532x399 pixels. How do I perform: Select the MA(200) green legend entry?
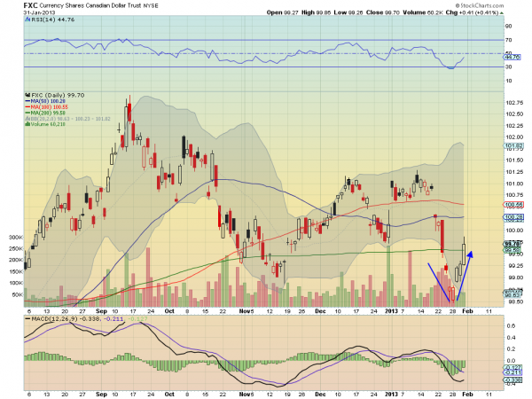(x=45, y=113)
